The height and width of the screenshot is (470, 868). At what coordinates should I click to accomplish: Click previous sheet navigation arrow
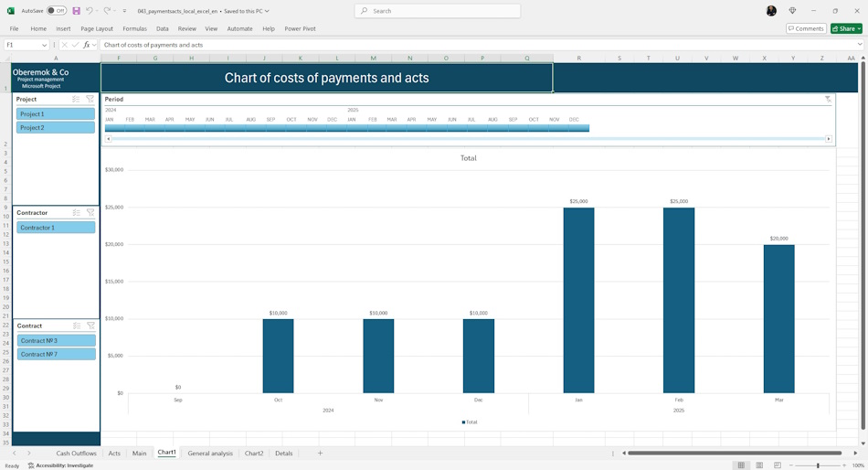[x=15, y=454]
